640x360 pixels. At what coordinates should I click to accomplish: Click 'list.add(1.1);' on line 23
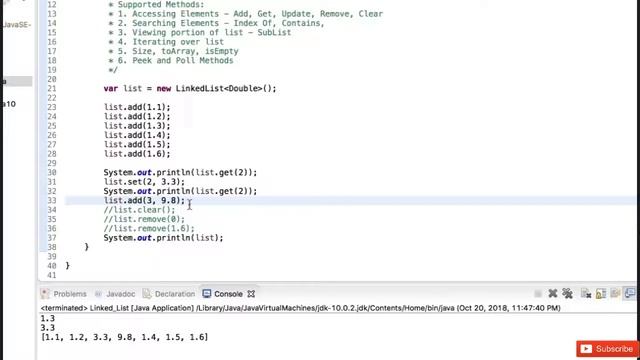click(x=137, y=107)
